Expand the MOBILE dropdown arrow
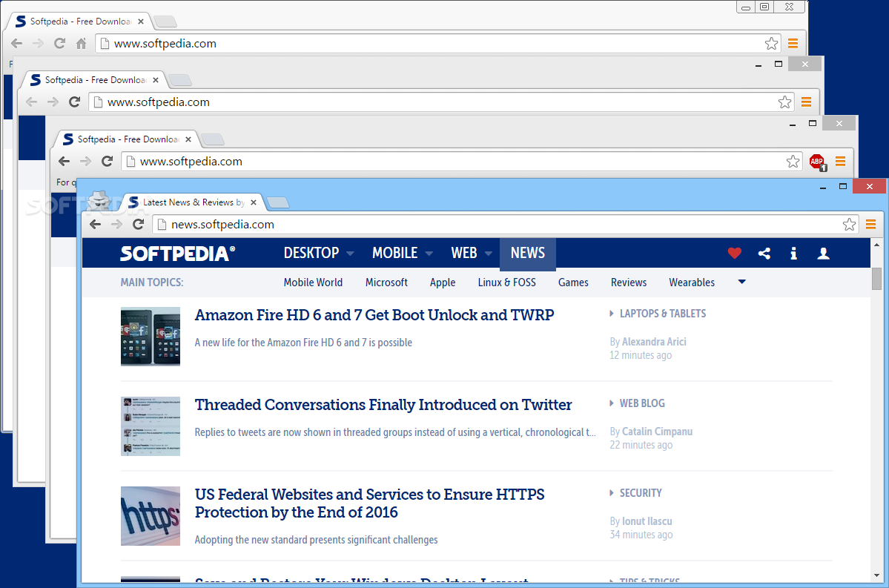This screenshot has height=588, width=889. pos(429,254)
